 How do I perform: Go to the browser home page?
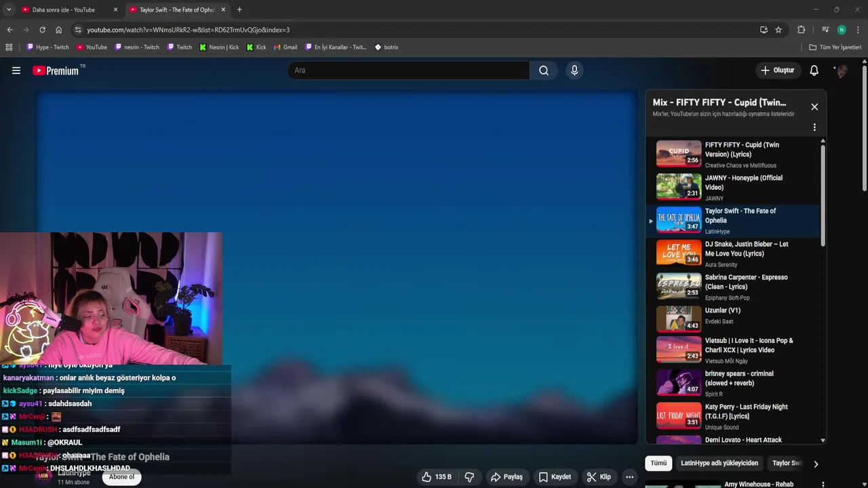click(x=58, y=30)
